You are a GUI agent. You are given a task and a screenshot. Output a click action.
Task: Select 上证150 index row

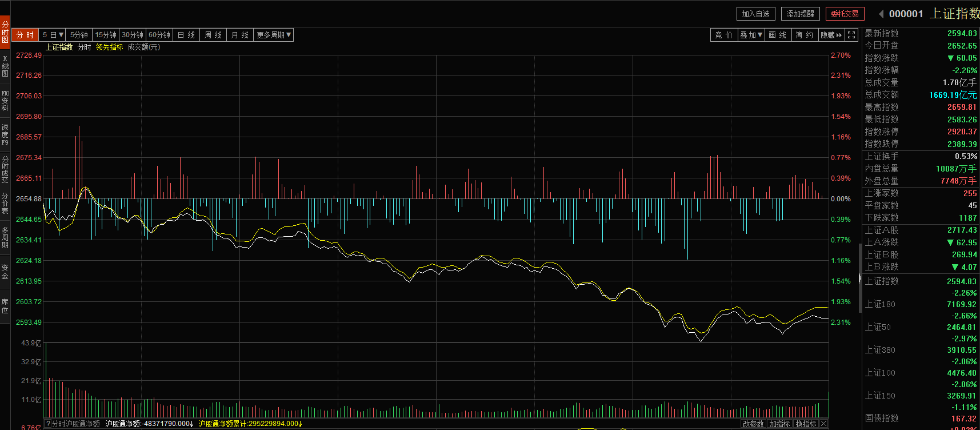click(x=921, y=401)
